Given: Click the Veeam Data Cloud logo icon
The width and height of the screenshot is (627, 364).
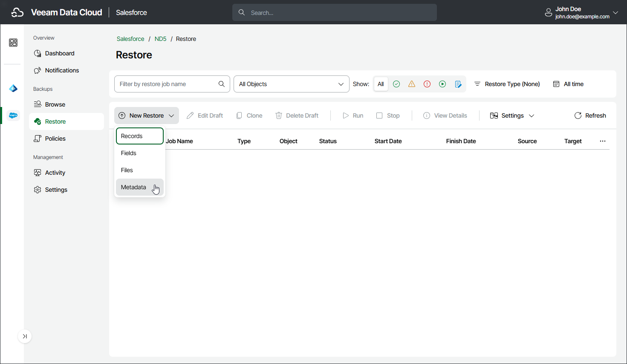Looking at the screenshot, I should click(17, 13).
